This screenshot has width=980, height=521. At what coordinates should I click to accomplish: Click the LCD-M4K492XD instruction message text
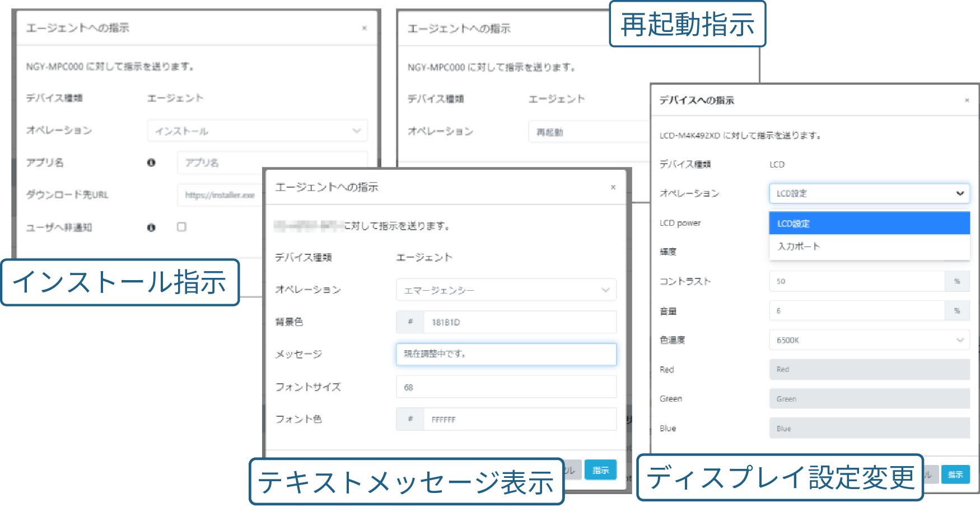[740, 136]
